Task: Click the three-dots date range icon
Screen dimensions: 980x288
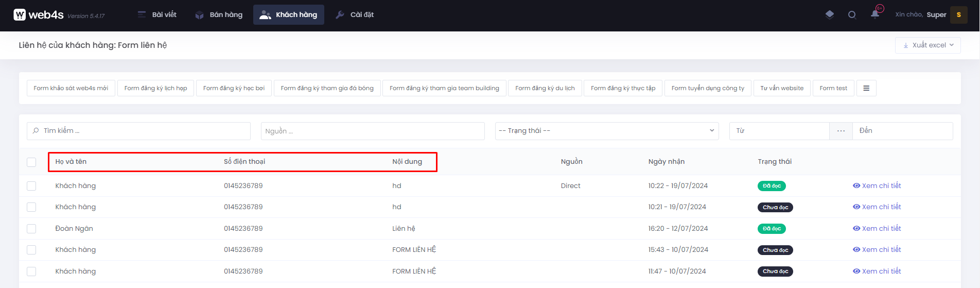Action: point(841,131)
